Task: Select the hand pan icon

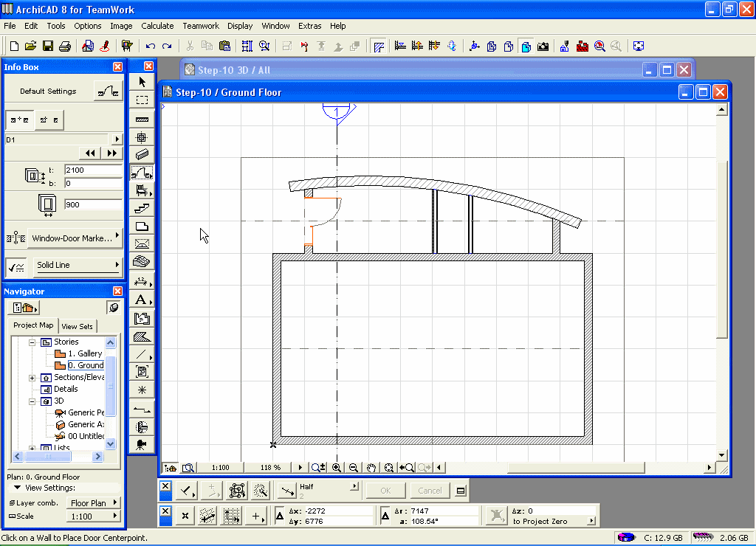Action: tap(371, 467)
